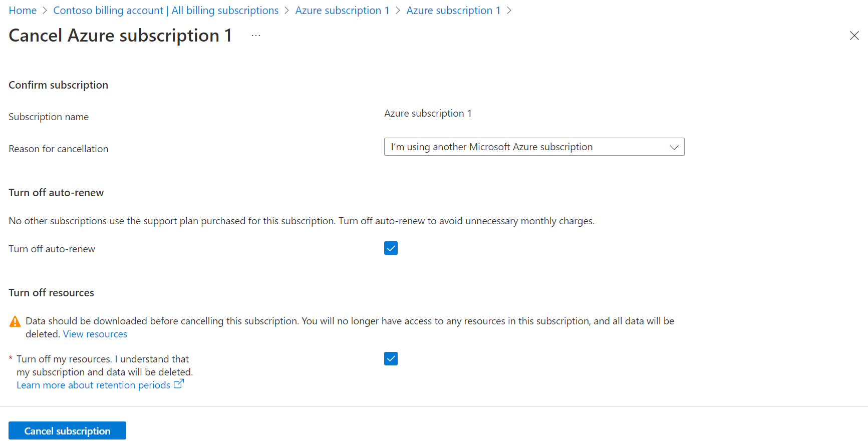
Task: Open the Reason for cancellation dropdown
Action: (x=534, y=147)
